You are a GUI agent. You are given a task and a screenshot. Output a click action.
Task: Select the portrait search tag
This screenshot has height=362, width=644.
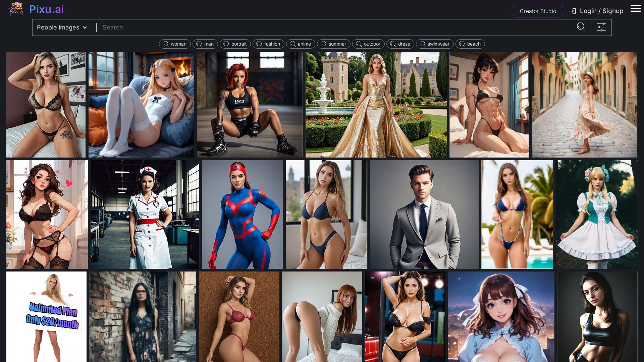pyautogui.click(x=235, y=44)
